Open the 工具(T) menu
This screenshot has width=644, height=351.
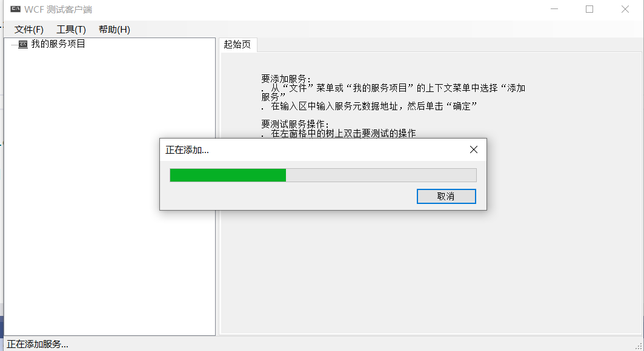coord(71,30)
